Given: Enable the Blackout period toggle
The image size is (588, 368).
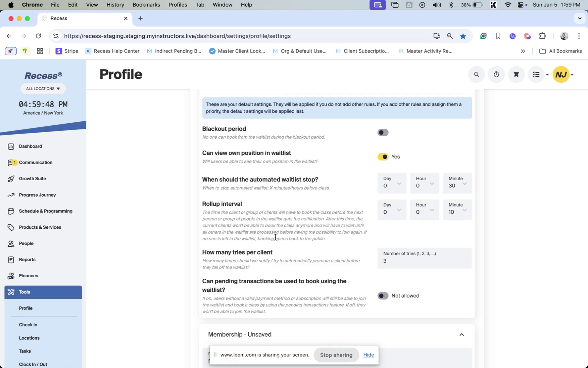Looking at the screenshot, I should [x=383, y=133].
